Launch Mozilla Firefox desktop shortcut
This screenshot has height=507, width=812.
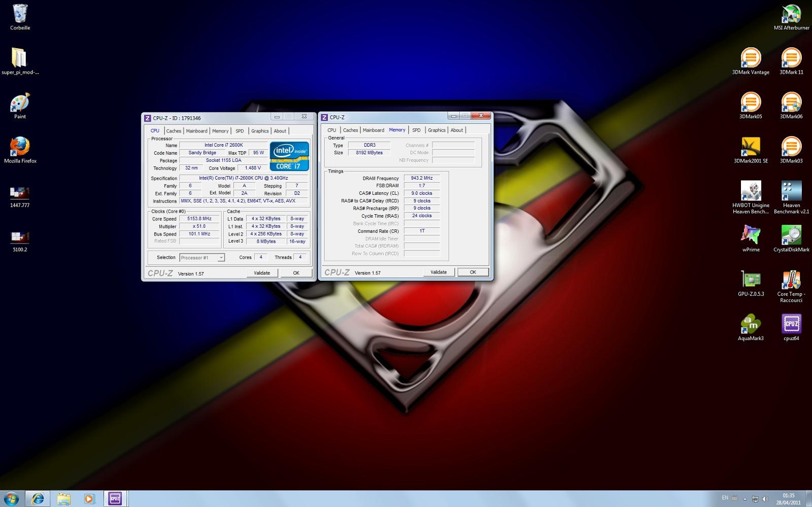20,150
